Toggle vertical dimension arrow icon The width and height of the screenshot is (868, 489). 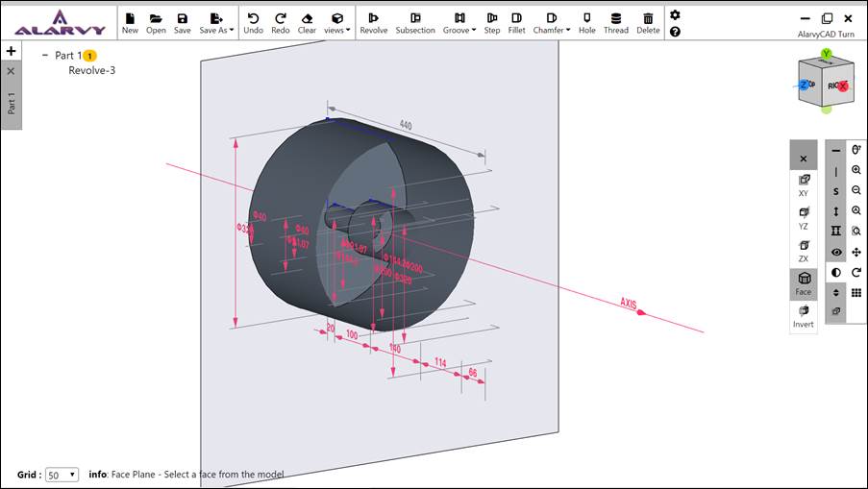(836, 211)
